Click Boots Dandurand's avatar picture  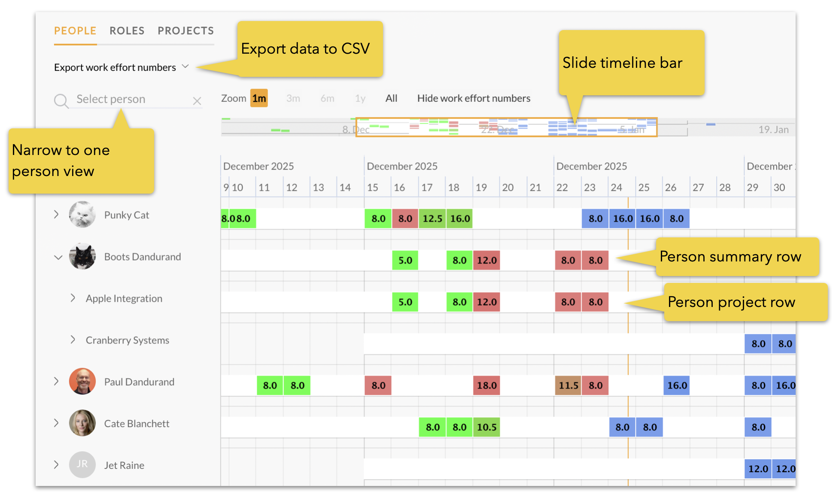[82, 256]
